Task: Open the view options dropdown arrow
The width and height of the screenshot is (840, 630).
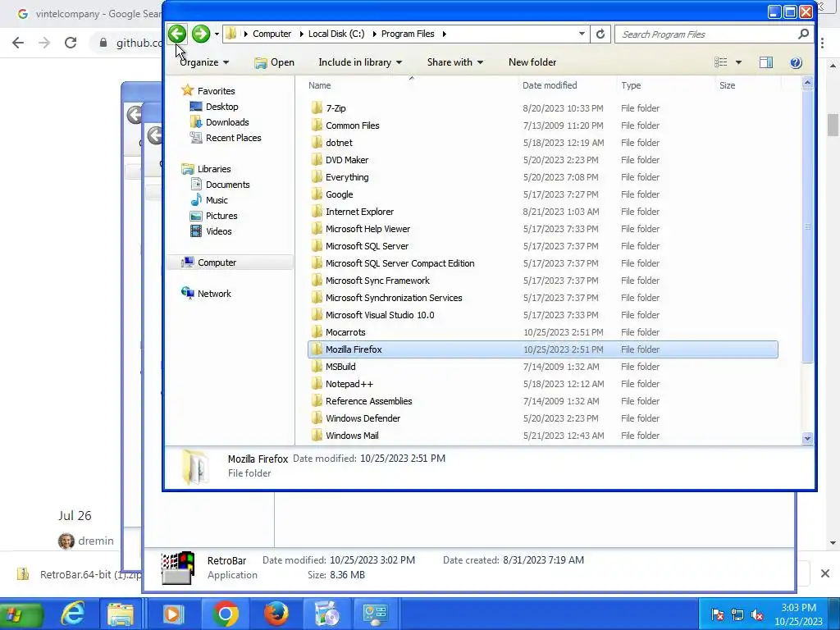Action: [x=738, y=62]
